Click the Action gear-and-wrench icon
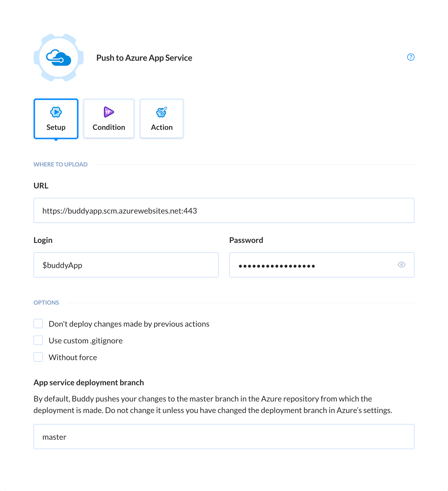448x491 pixels. tap(161, 113)
